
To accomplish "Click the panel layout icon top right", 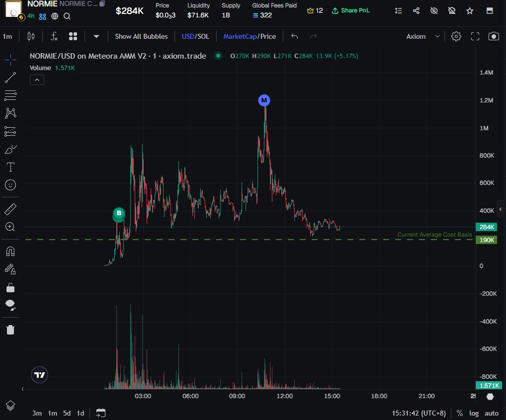I will pos(490,10).
